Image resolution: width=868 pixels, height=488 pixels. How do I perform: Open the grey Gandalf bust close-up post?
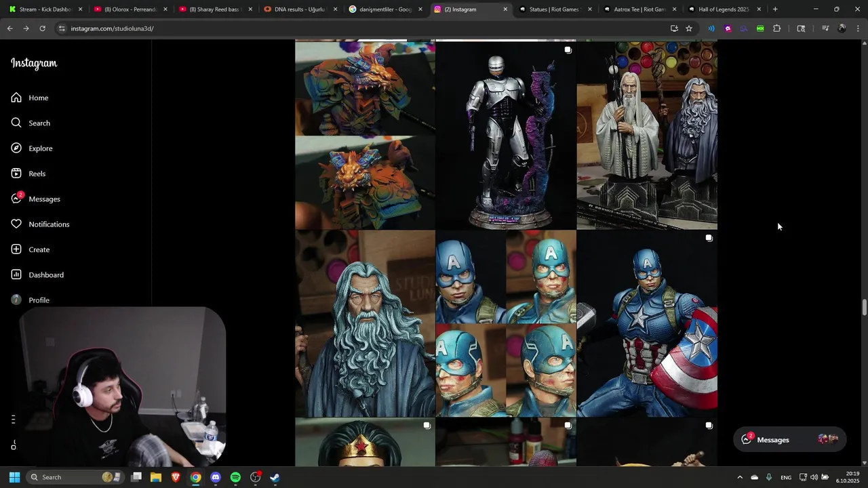[365, 323]
